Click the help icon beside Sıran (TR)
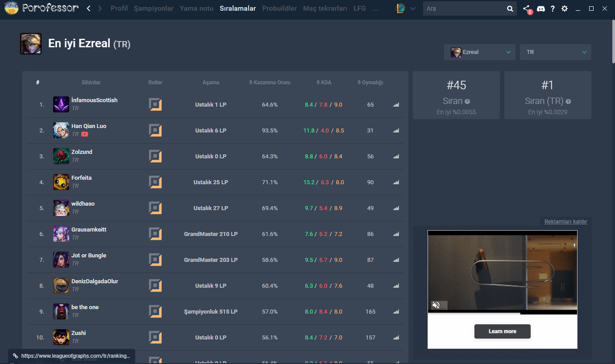Screen dimensions: 615x364 click(568, 102)
